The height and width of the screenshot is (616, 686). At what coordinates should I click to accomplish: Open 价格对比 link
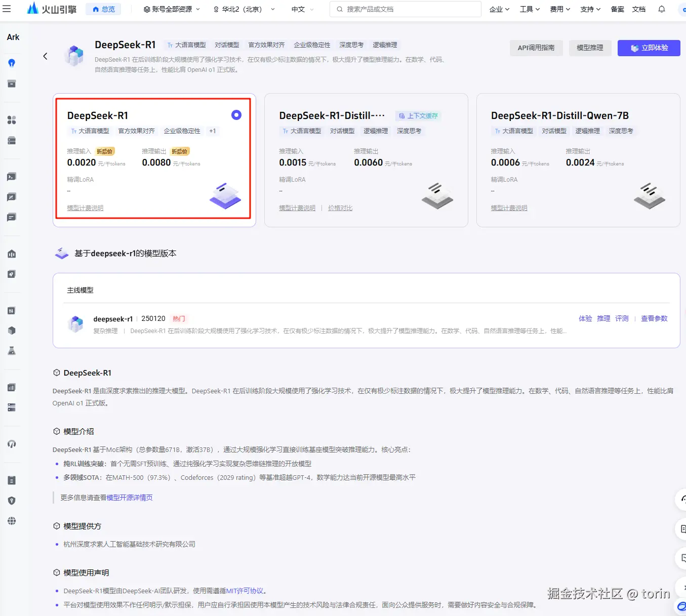pos(340,208)
